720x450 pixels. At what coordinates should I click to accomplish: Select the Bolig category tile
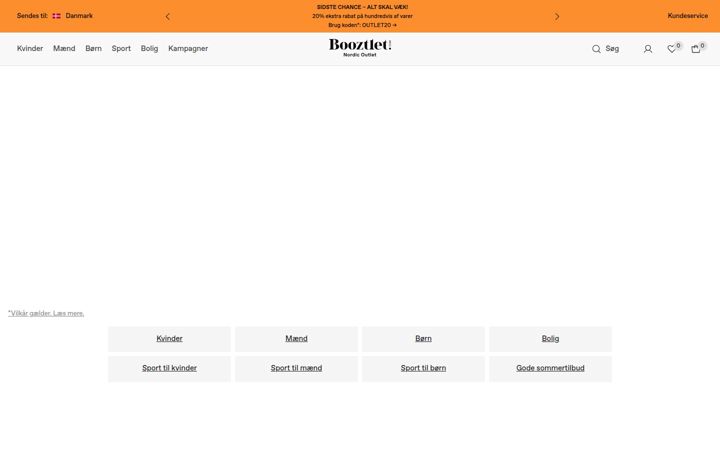click(551, 339)
